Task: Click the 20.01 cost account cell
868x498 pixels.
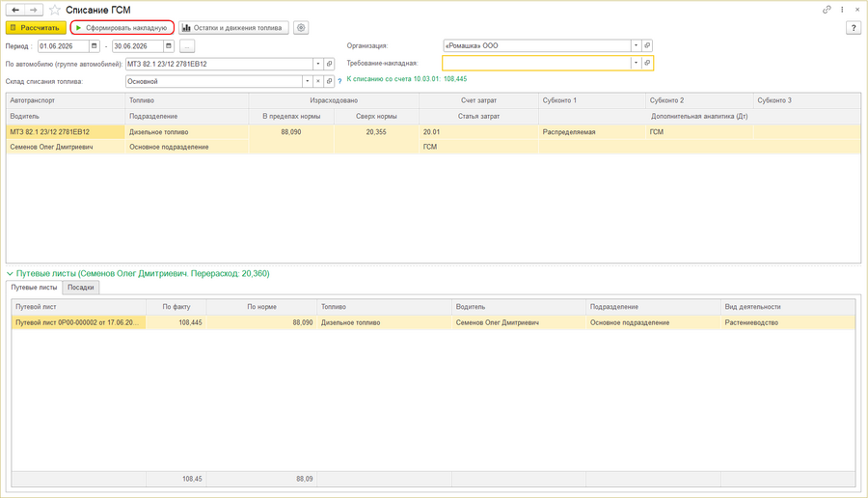Action: pos(478,132)
